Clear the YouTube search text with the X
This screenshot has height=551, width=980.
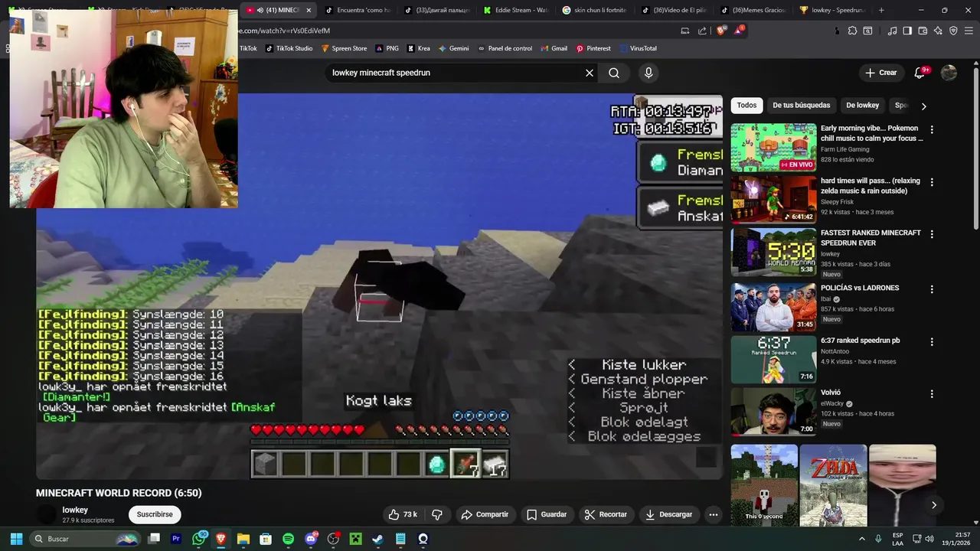click(590, 73)
